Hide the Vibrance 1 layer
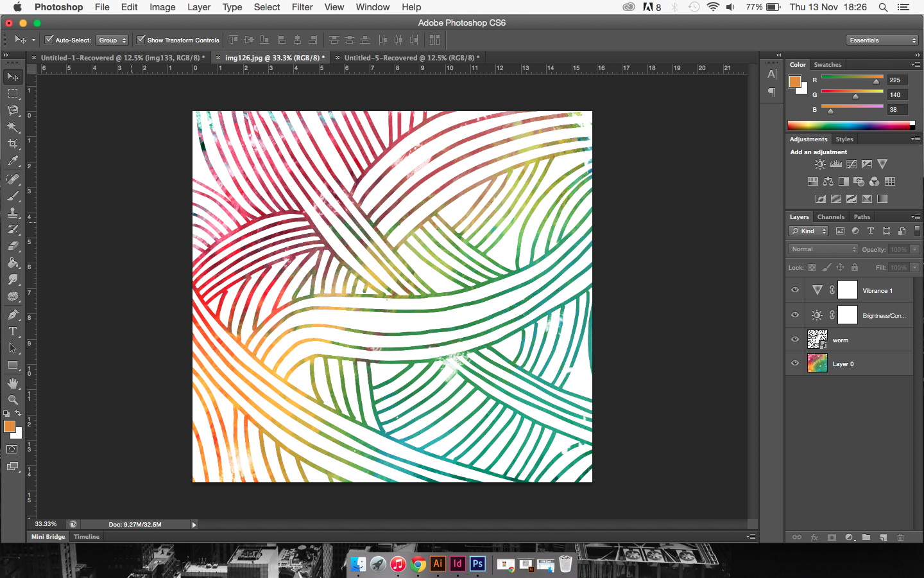 tap(795, 290)
